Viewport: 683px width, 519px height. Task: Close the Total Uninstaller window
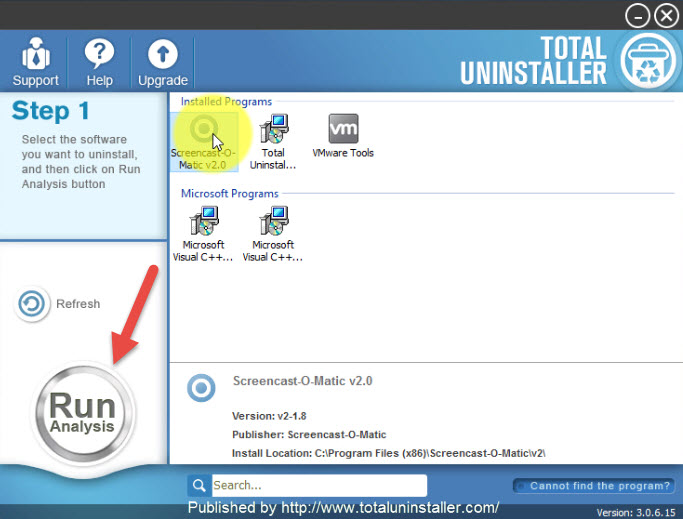click(666, 16)
